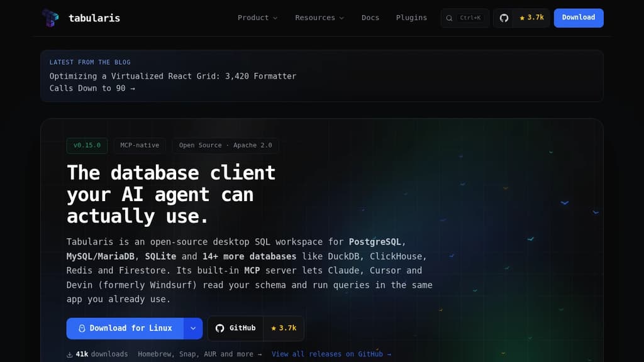
Task: Click the tabularis logo icon
Action: tap(50, 18)
